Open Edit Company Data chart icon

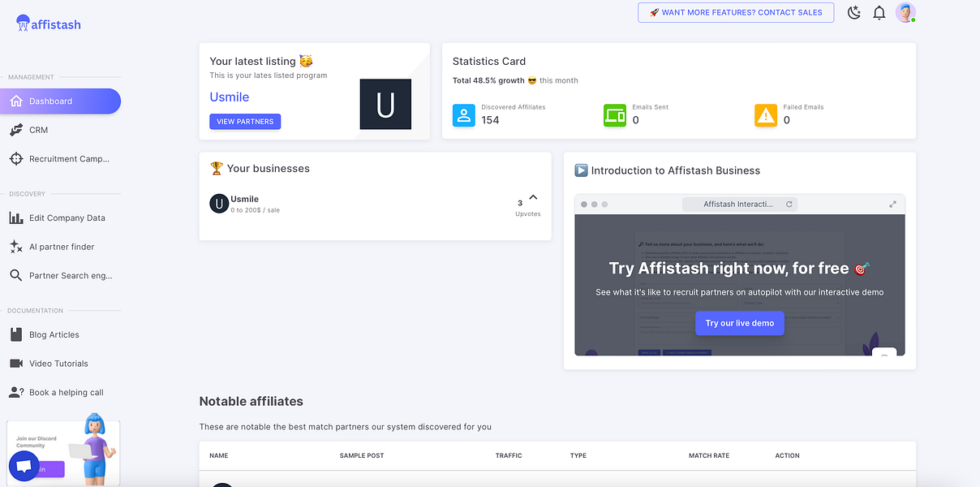tap(16, 218)
